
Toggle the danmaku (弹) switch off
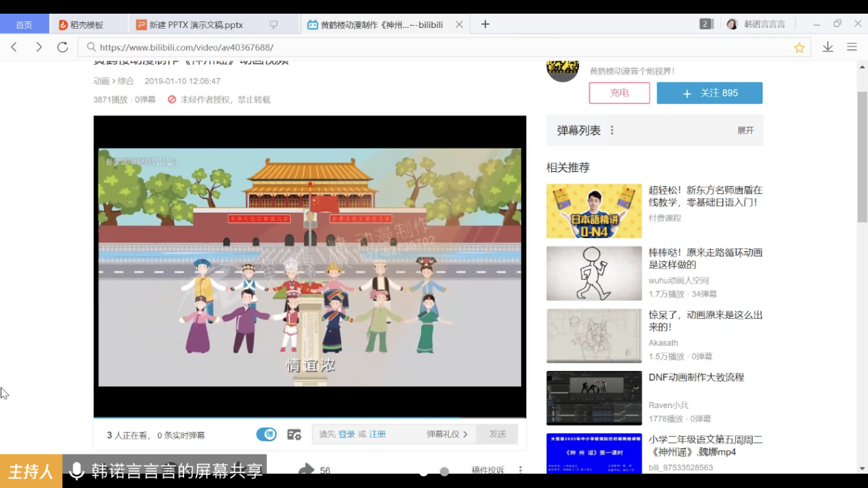[266, 435]
